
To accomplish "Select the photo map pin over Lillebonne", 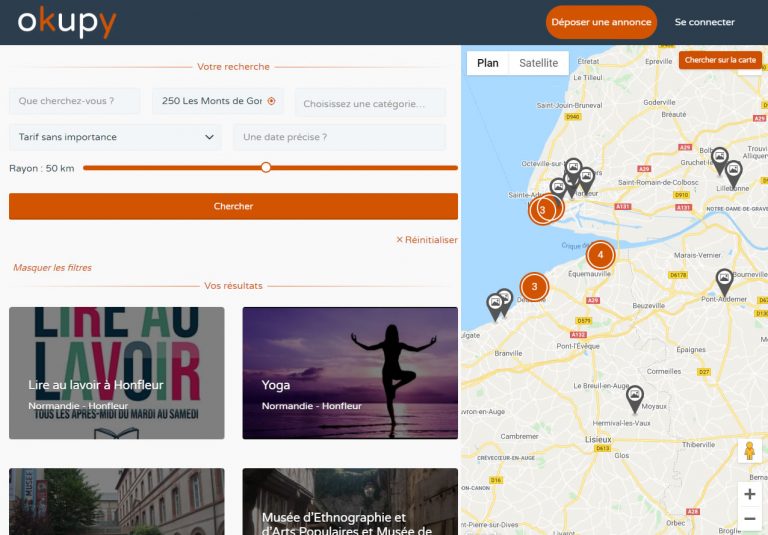I will 733,174.
